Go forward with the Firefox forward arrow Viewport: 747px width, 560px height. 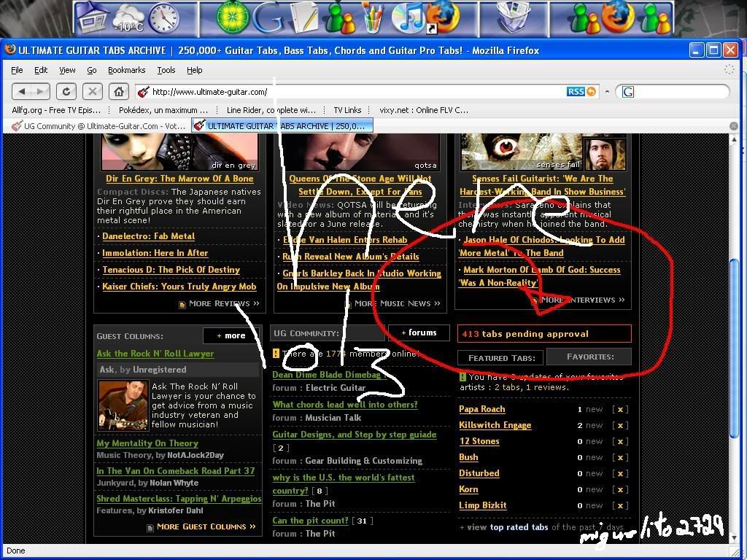41,91
